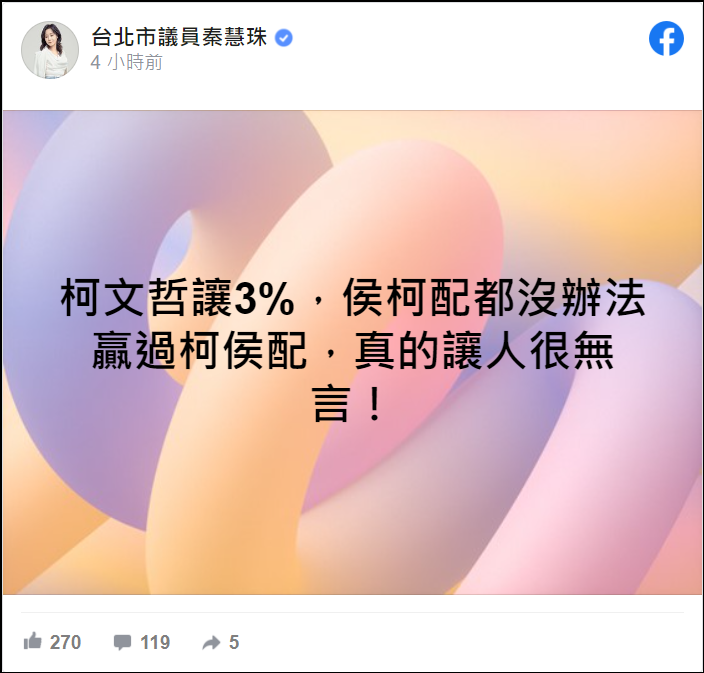The image size is (704, 673).
Task: Click the blue verified badge icon
Action: click(283, 38)
